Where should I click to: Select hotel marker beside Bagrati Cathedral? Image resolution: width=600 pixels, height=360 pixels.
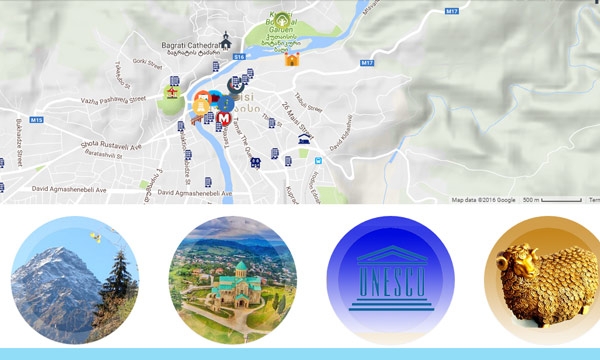coord(216,66)
